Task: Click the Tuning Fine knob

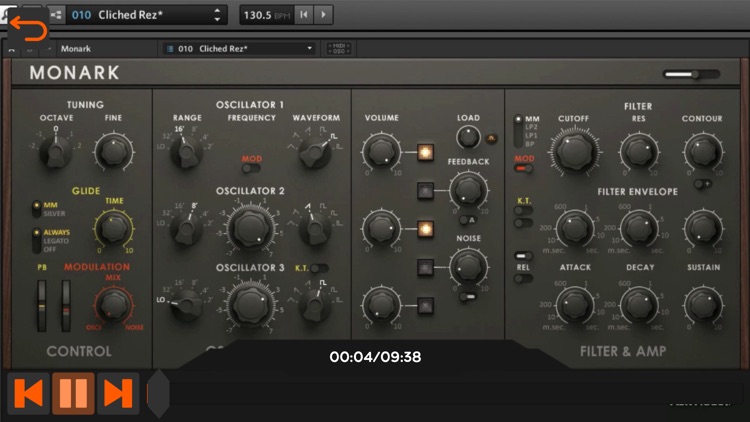Action: tap(114, 151)
